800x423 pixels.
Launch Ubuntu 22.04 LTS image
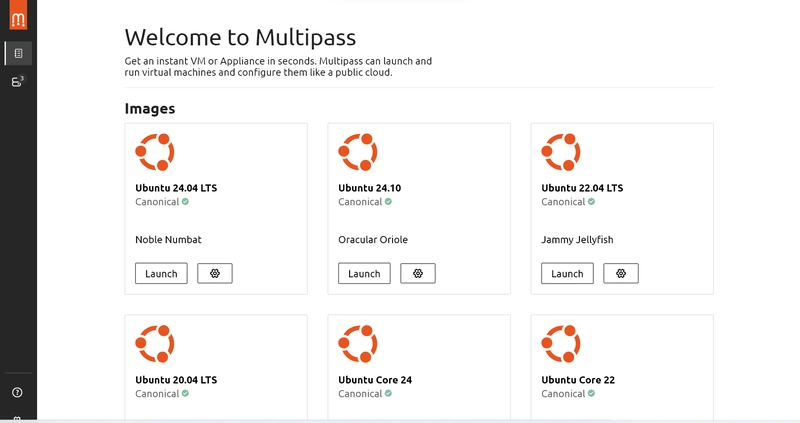point(567,273)
